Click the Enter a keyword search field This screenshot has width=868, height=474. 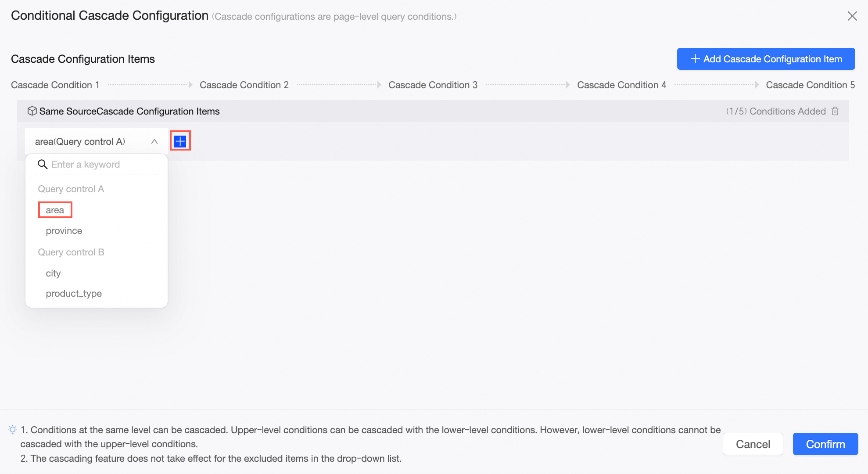click(x=97, y=165)
